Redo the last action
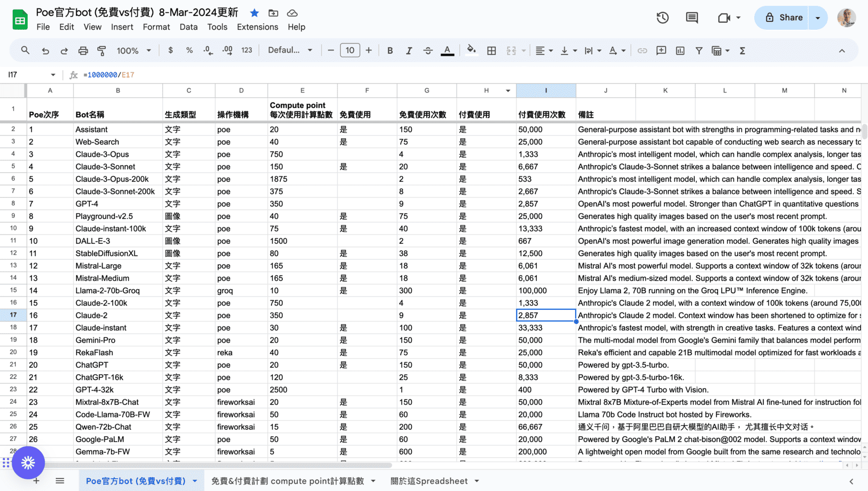Viewport: 868px width, 491px height. pyautogui.click(x=64, y=50)
